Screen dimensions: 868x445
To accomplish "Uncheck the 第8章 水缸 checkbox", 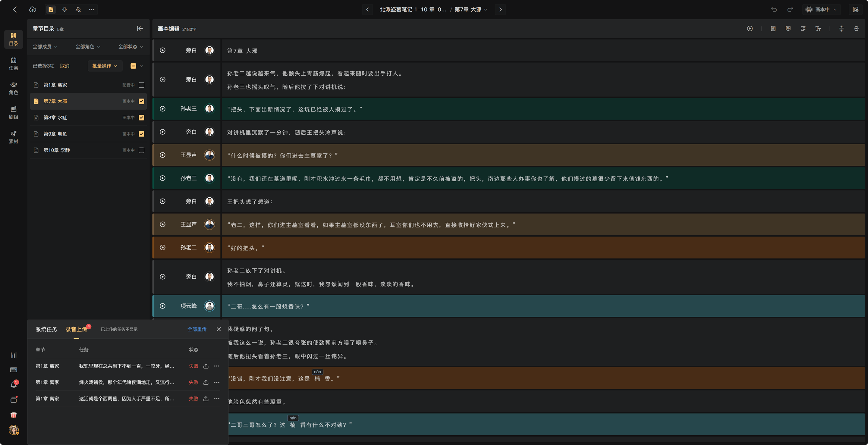I will point(142,118).
